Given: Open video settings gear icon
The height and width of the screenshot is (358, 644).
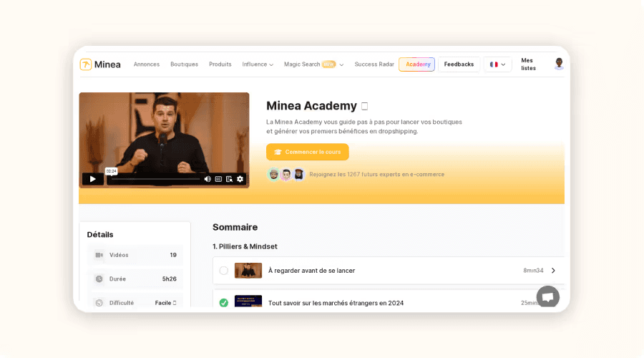Looking at the screenshot, I should (x=240, y=179).
